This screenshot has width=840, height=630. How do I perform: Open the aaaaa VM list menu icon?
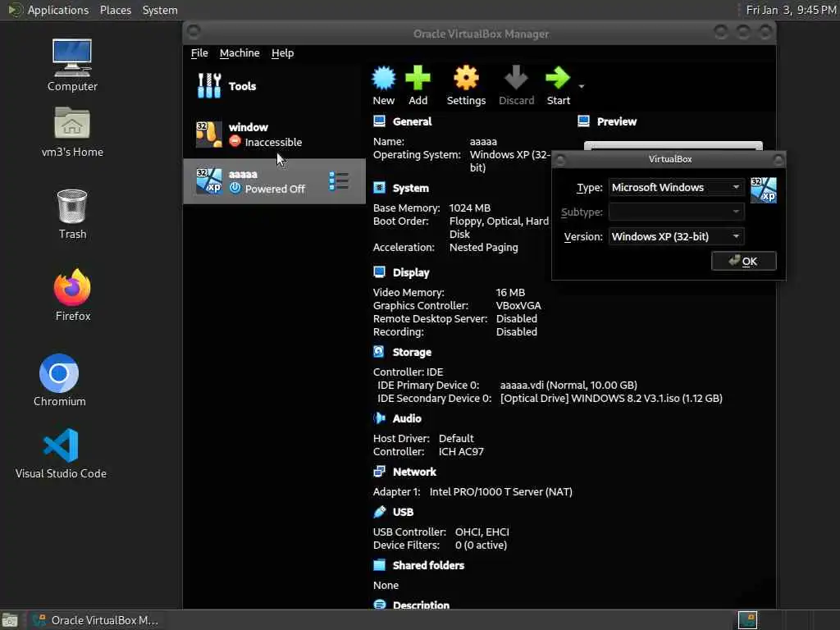click(339, 181)
